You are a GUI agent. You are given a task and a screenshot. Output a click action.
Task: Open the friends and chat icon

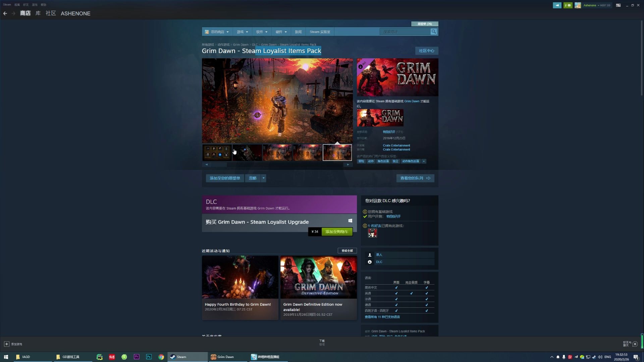coord(635,344)
